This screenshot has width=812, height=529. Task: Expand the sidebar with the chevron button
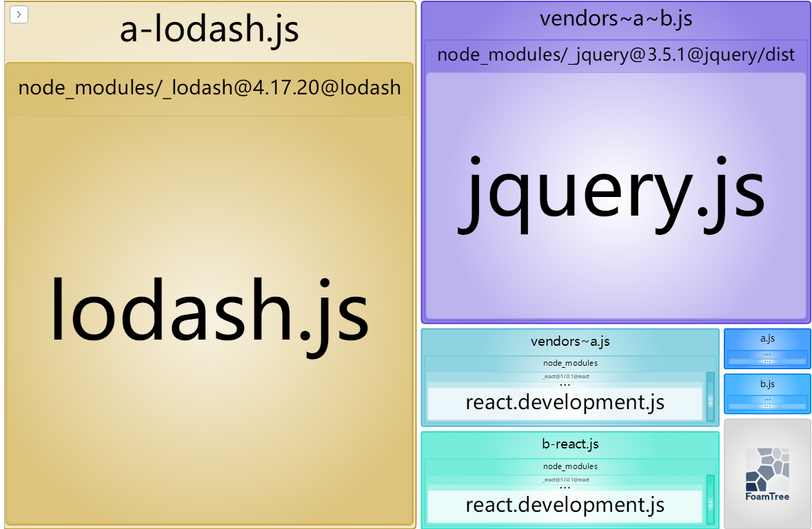19,14
